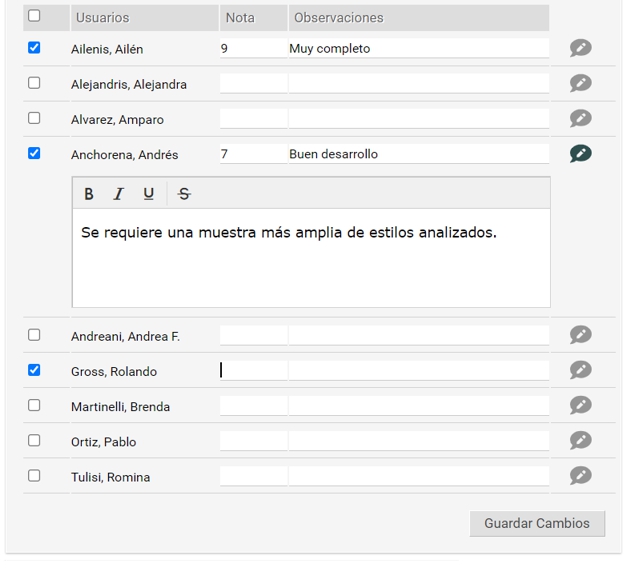Open comment icon for Ailenis, Ailén
The image size is (626, 584).
(580, 48)
